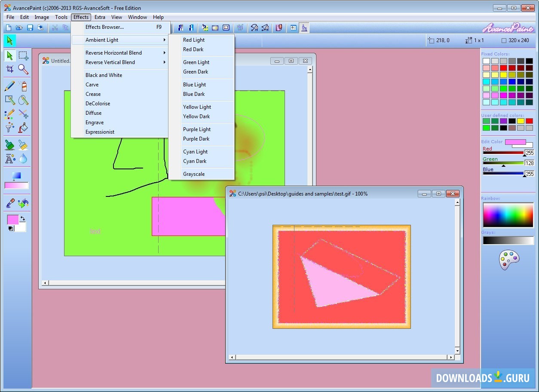The width and height of the screenshot is (539, 392).
Task: Open the color palette icon
Action: click(509, 260)
